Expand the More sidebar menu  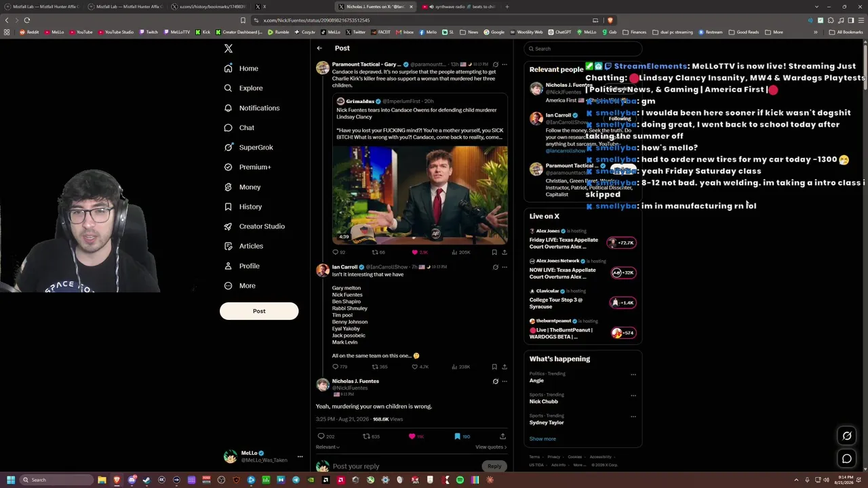pos(240,285)
